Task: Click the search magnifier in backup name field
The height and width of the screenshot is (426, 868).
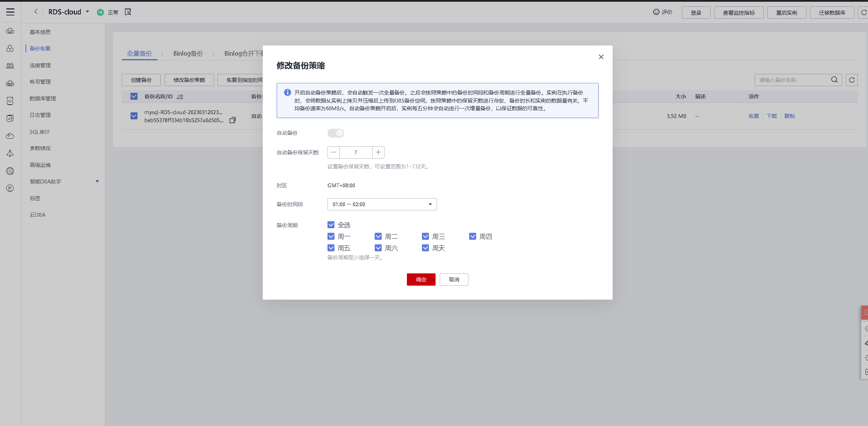Action: pyautogui.click(x=834, y=80)
